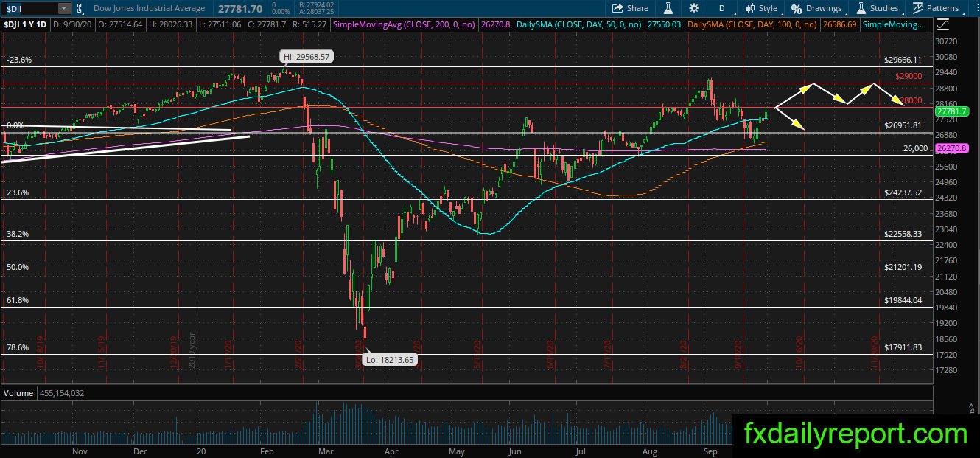Click the Sep label on time axis
Viewport: 980px width, 458px height.
pos(710,451)
